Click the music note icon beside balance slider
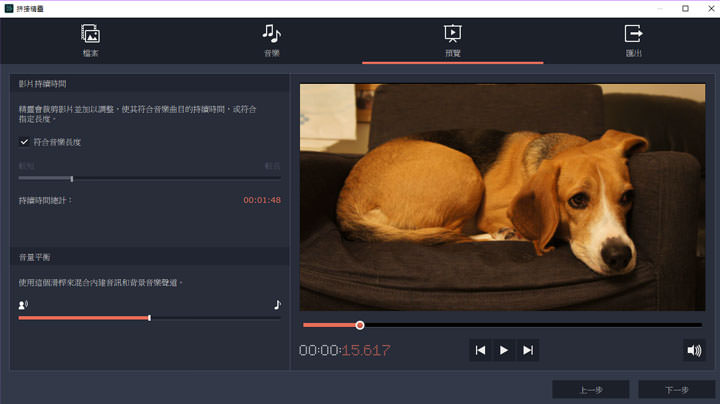 point(277,304)
